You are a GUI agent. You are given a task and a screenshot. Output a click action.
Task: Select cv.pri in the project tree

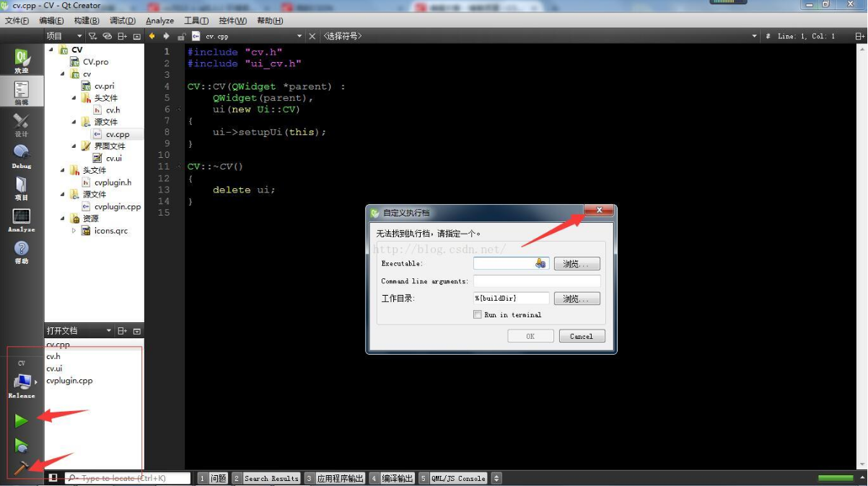click(104, 86)
